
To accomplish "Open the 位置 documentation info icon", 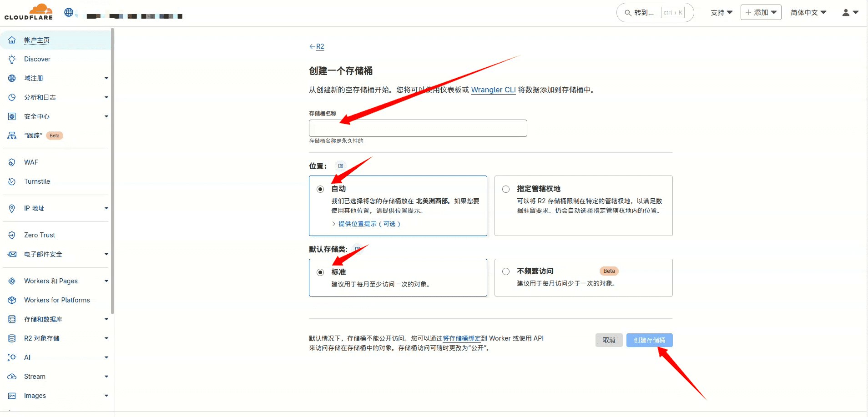I will tap(341, 166).
